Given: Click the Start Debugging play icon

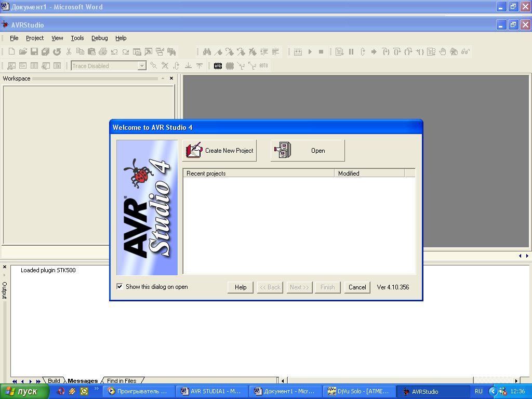Looking at the screenshot, I should point(310,51).
